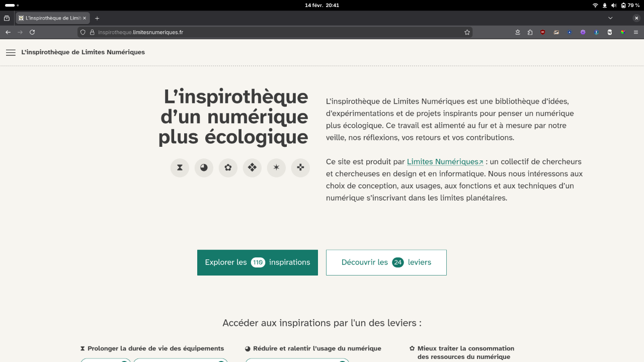
Task: Click the four-way cross lever icon
Action: tap(300, 168)
